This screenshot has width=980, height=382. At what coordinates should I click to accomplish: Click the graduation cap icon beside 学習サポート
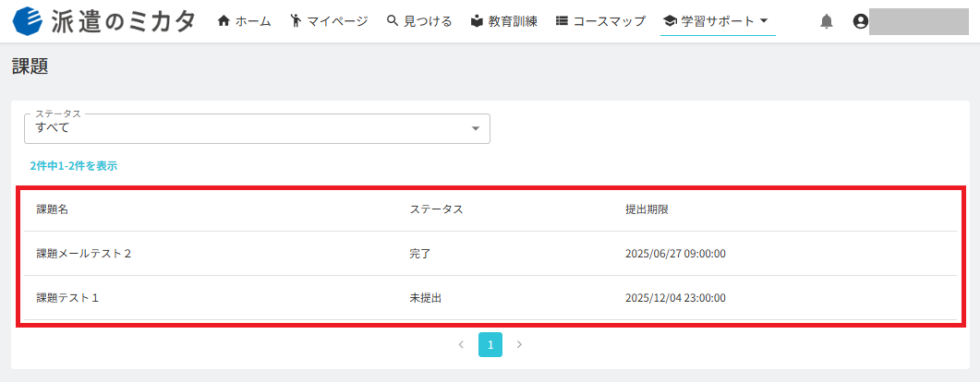coord(670,21)
